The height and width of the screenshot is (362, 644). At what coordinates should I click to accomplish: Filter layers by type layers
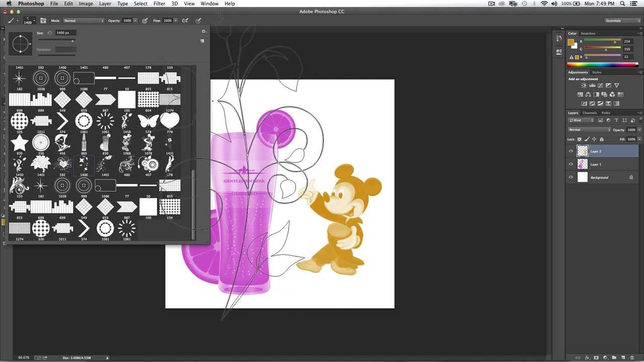click(x=616, y=120)
